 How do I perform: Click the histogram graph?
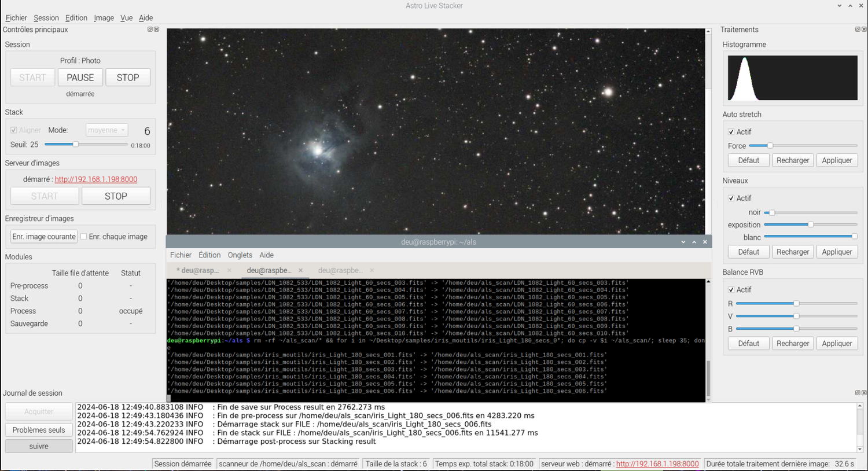(793, 78)
